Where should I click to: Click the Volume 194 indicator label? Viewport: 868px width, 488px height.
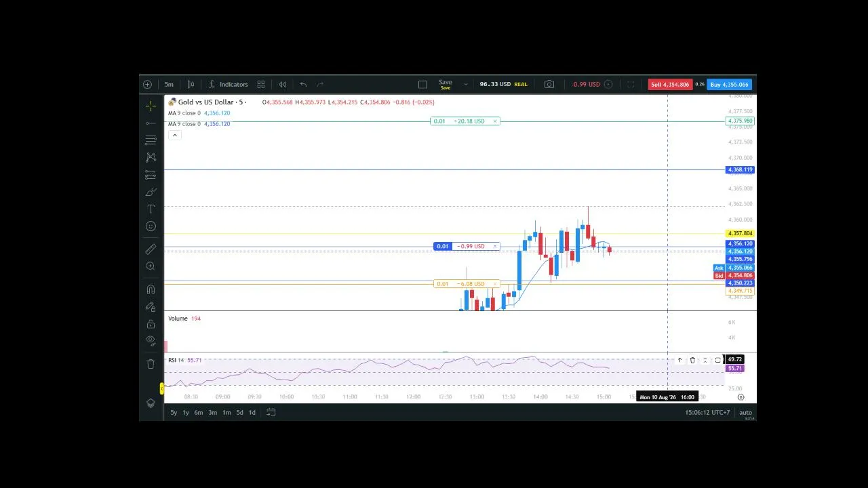pyautogui.click(x=184, y=319)
